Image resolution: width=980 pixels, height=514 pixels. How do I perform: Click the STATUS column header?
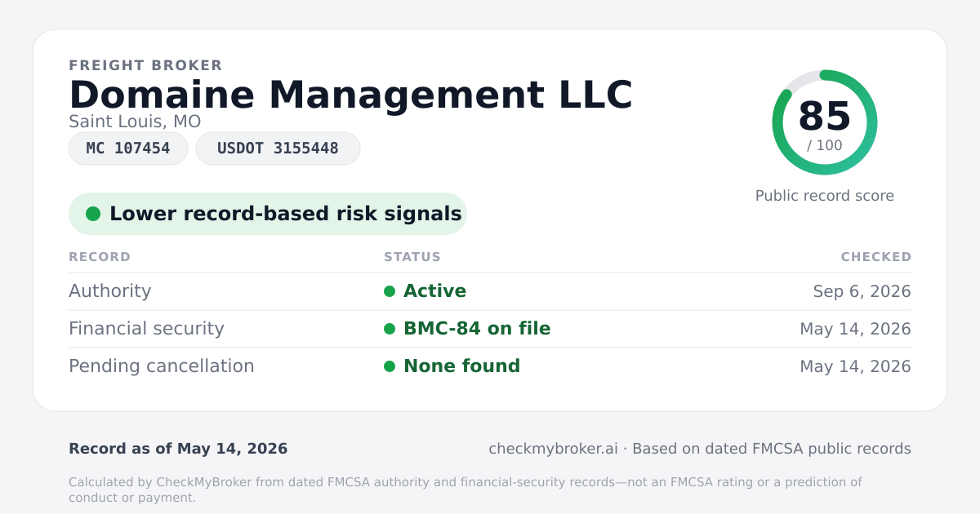[x=412, y=257]
